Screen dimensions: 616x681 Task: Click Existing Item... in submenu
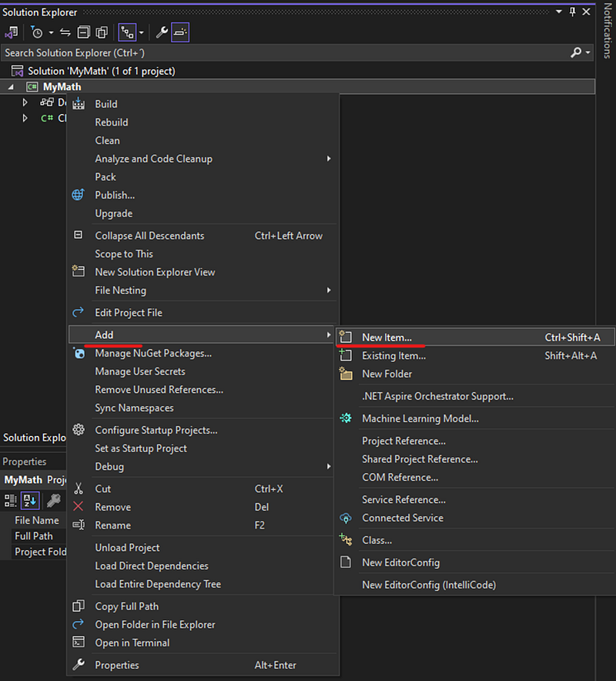coord(475,356)
